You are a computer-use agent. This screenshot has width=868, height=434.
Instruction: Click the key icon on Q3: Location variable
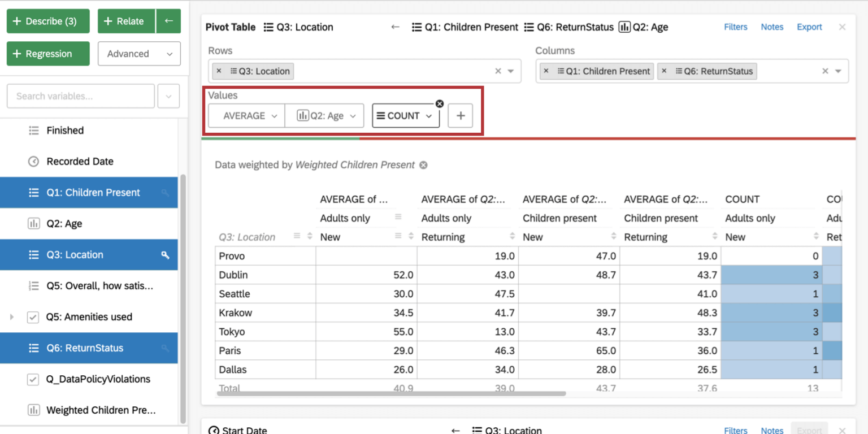(x=166, y=255)
